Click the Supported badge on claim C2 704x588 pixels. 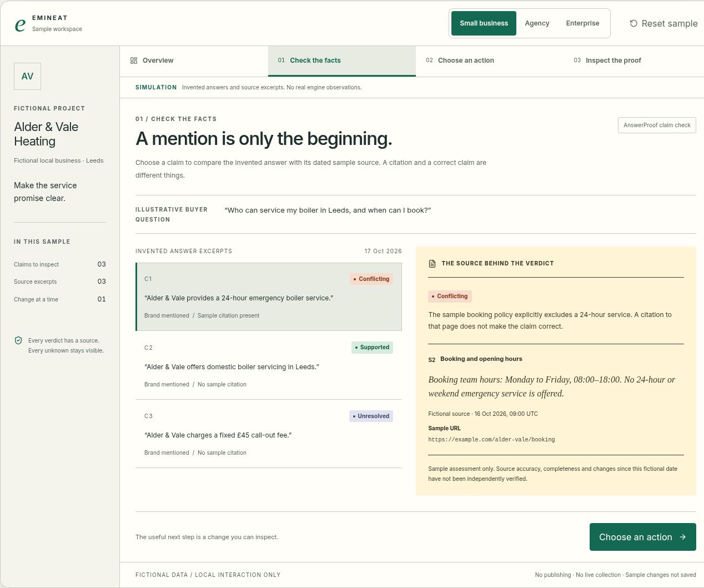click(x=372, y=348)
